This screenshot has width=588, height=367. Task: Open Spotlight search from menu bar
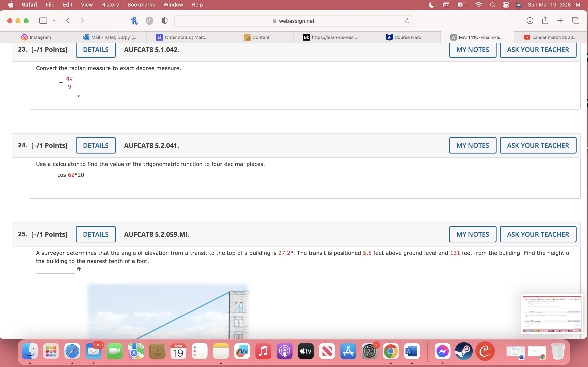[492, 5]
